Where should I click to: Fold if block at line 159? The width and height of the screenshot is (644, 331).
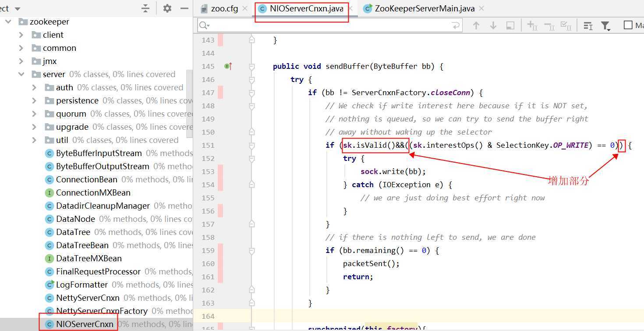[251, 251]
